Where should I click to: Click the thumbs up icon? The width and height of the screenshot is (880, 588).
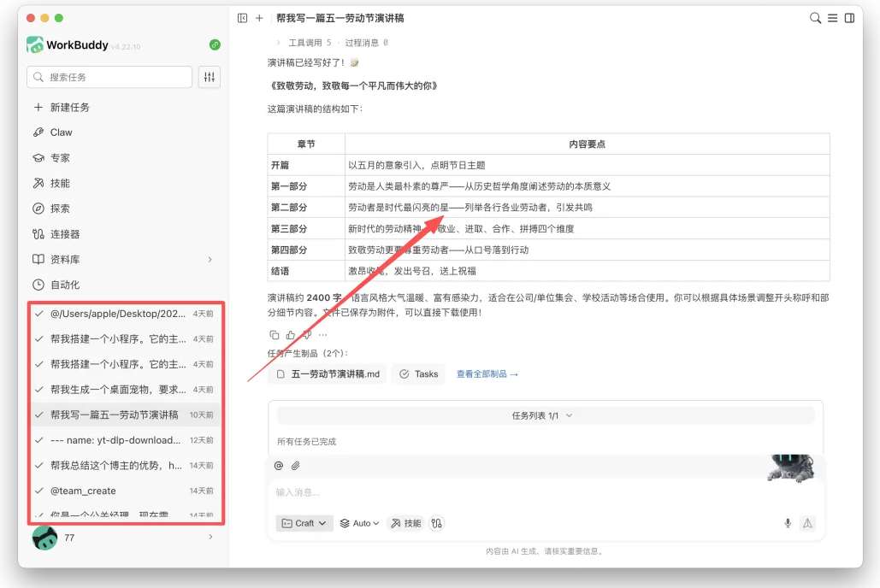point(290,335)
